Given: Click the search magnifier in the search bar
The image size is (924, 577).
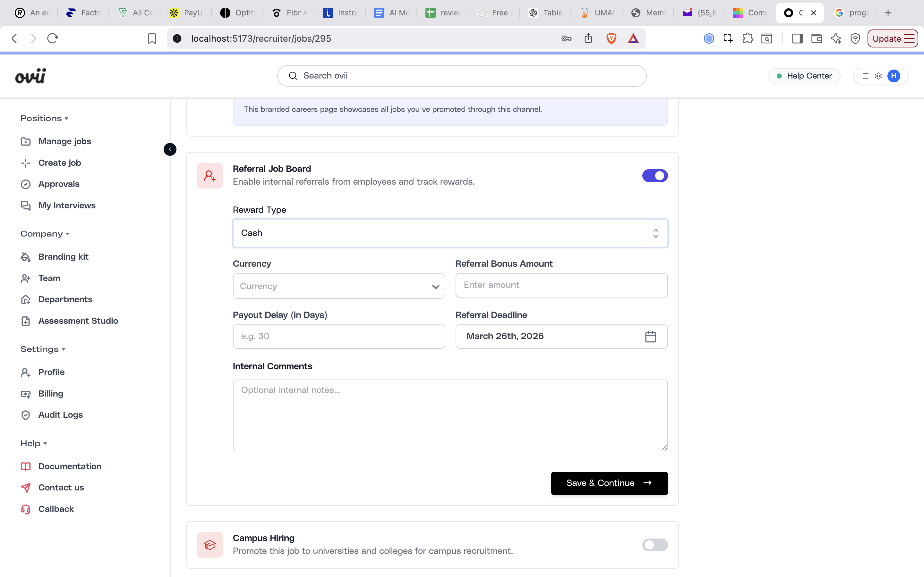Looking at the screenshot, I should (x=293, y=76).
